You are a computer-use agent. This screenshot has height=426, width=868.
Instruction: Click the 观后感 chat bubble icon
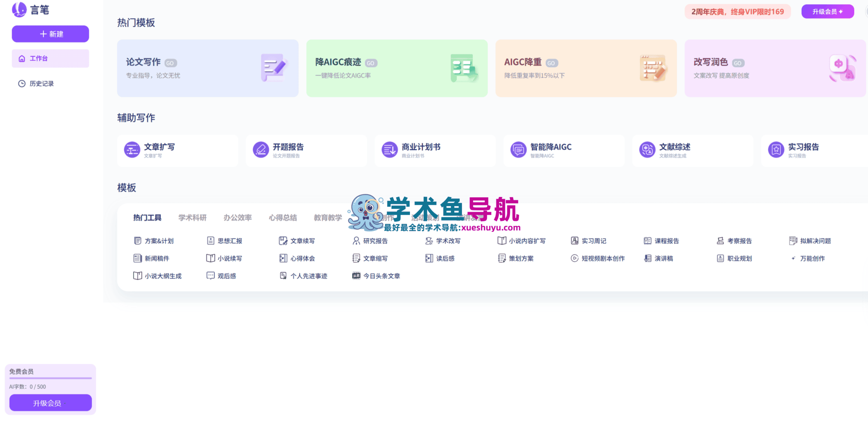(x=210, y=276)
